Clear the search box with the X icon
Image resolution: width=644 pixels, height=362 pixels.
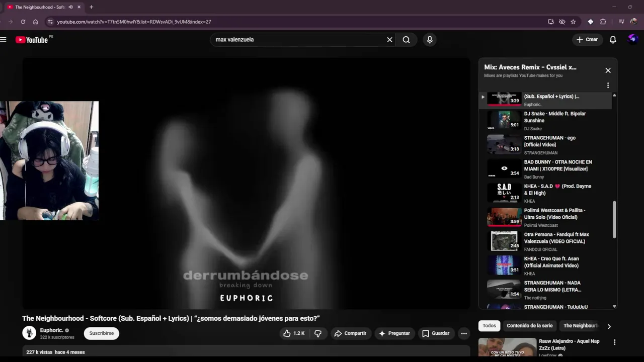389,40
